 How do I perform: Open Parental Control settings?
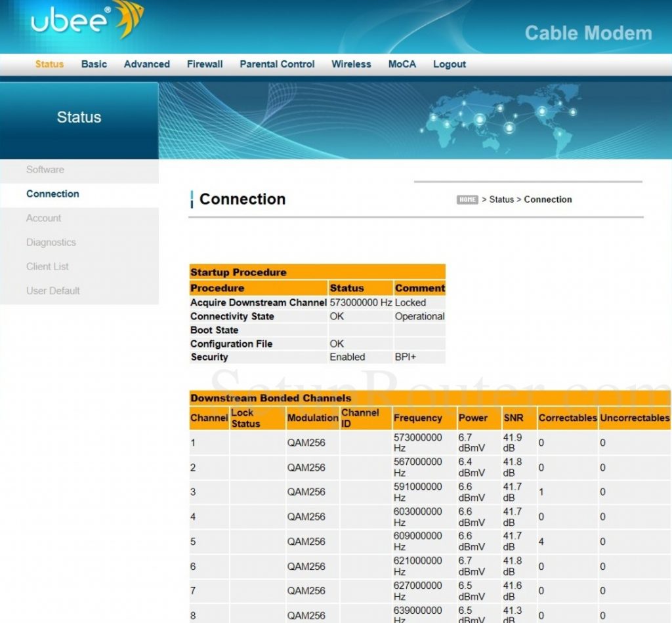click(x=276, y=64)
